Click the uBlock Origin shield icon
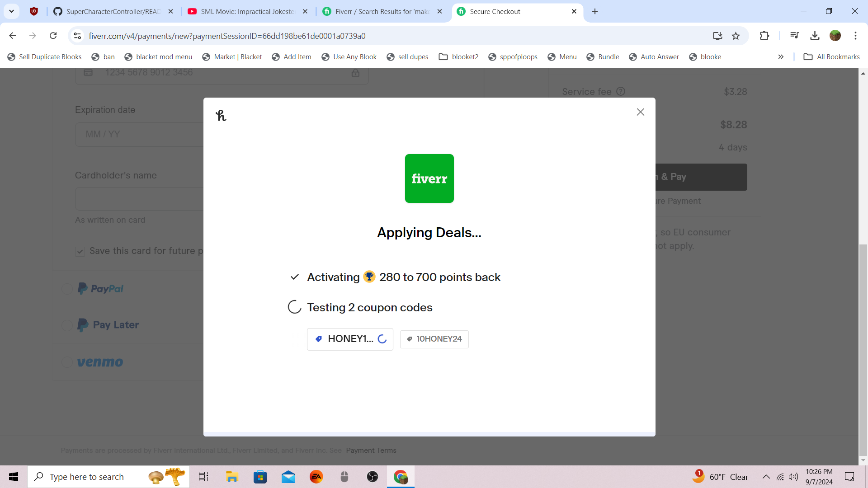 coord(34,11)
